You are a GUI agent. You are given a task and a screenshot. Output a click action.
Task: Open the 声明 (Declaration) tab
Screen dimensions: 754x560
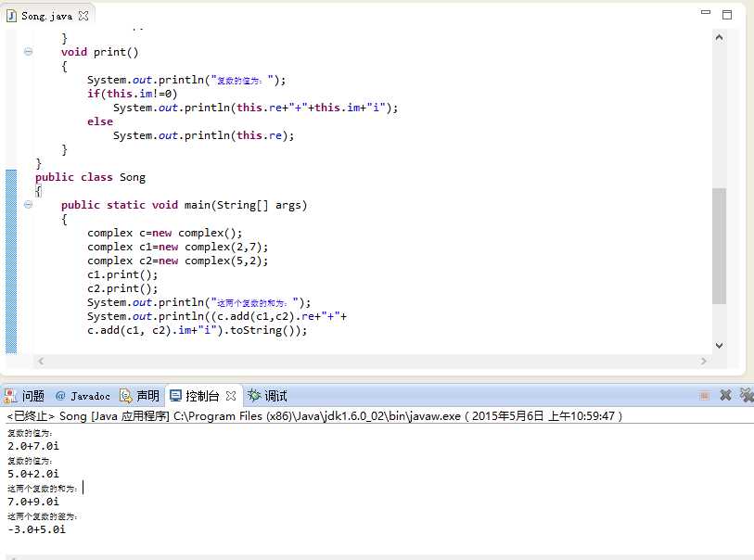pyautogui.click(x=139, y=396)
